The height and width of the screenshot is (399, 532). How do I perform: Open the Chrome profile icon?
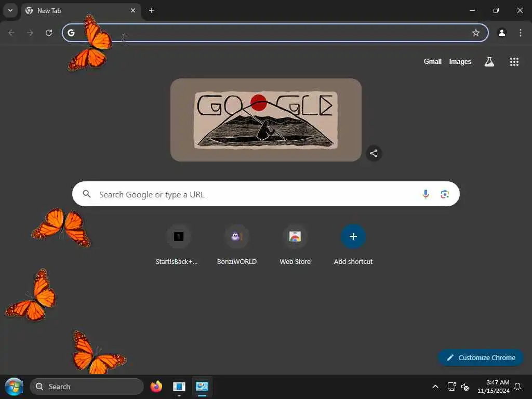pyautogui.click(x=502, y=33)
